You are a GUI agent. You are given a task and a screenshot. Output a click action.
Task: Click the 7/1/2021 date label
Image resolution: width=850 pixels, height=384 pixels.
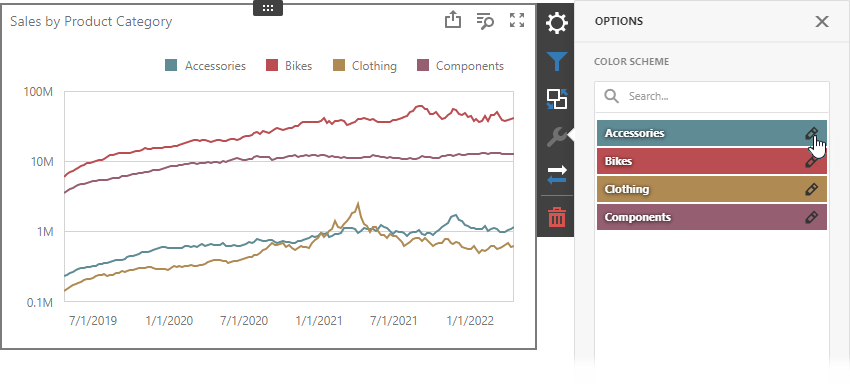(x=394, y=321)
